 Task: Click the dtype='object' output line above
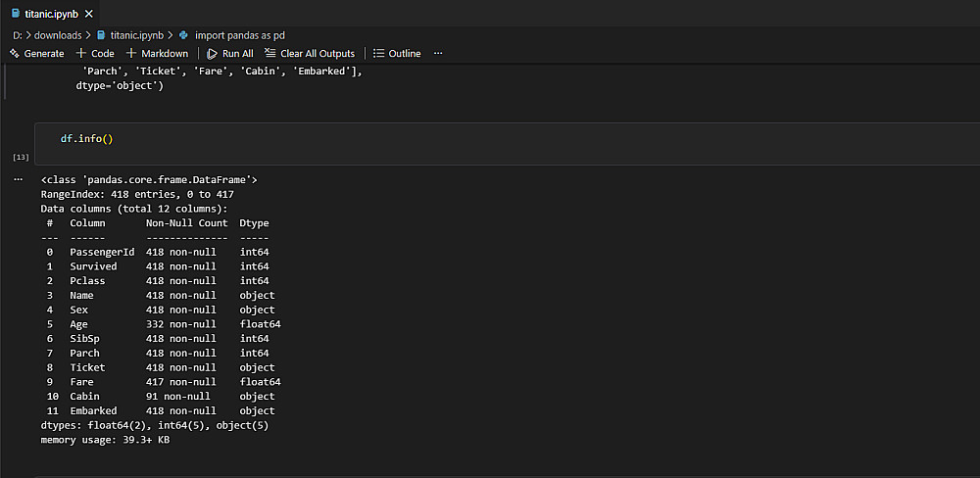pos(119,86)
